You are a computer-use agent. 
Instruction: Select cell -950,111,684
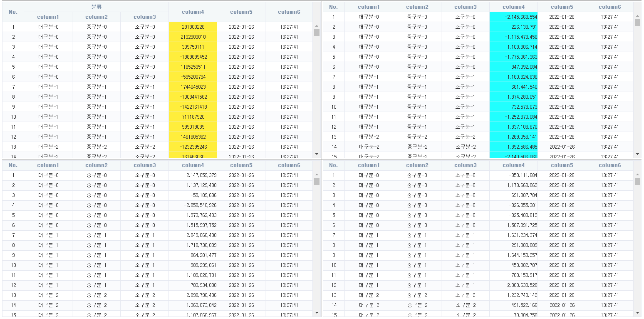pos(514,175)
